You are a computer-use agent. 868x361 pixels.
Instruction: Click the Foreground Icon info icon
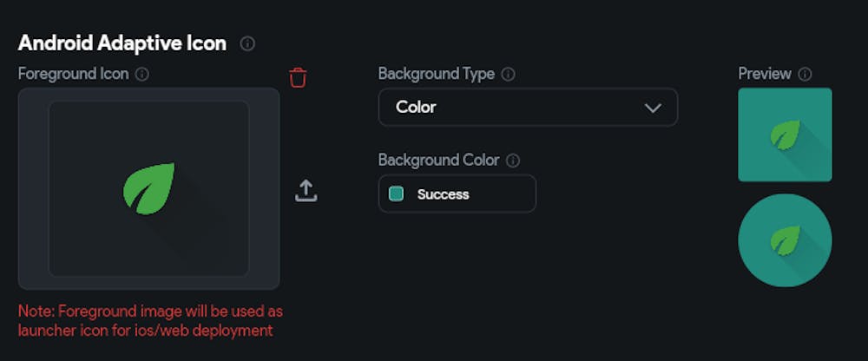pos(142,75)
